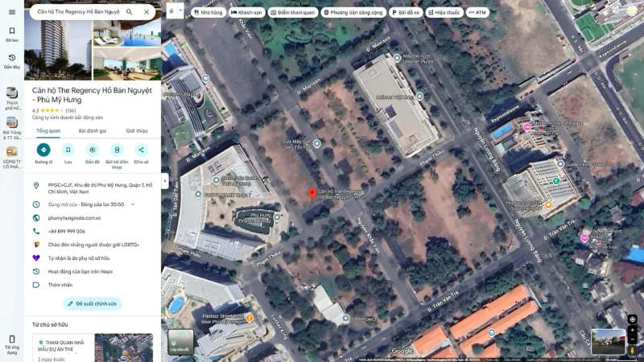Click the Đề xuất chỉnh sửa button
The image size is (644, 362).
tap(93, 303)
